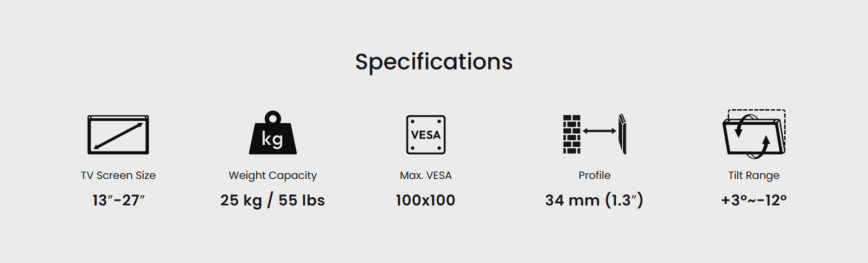Select the 25 kg / 55 lbs value

click(x=272, y=201)
